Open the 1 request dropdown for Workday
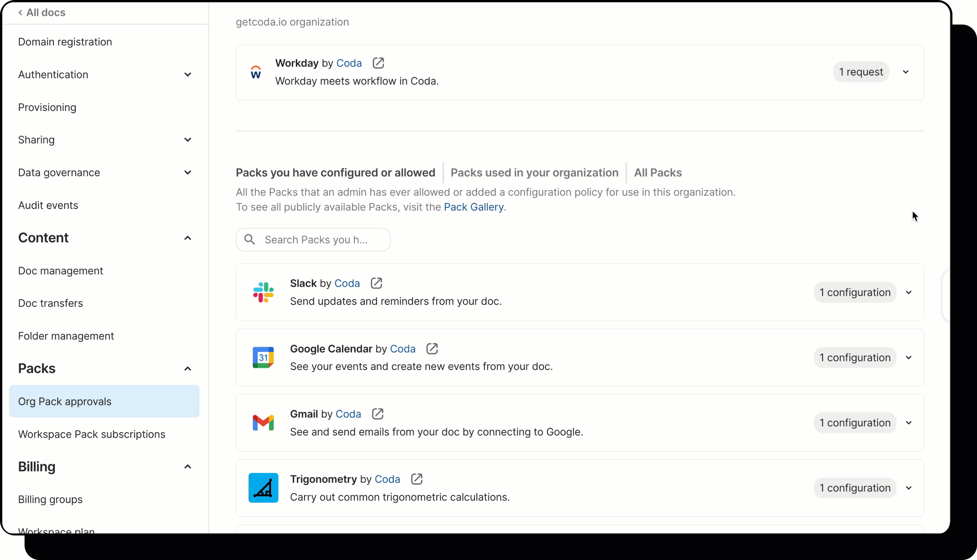 (906, 71)
